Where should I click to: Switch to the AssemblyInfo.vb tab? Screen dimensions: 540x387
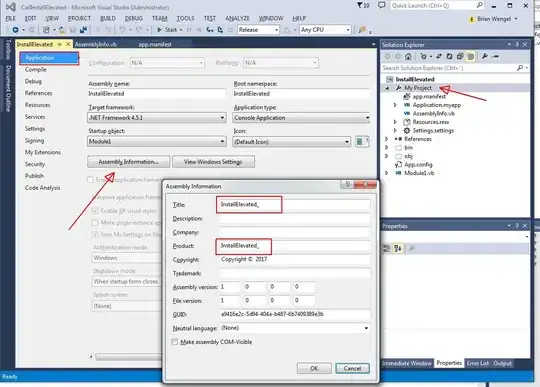tap(95, 44)
